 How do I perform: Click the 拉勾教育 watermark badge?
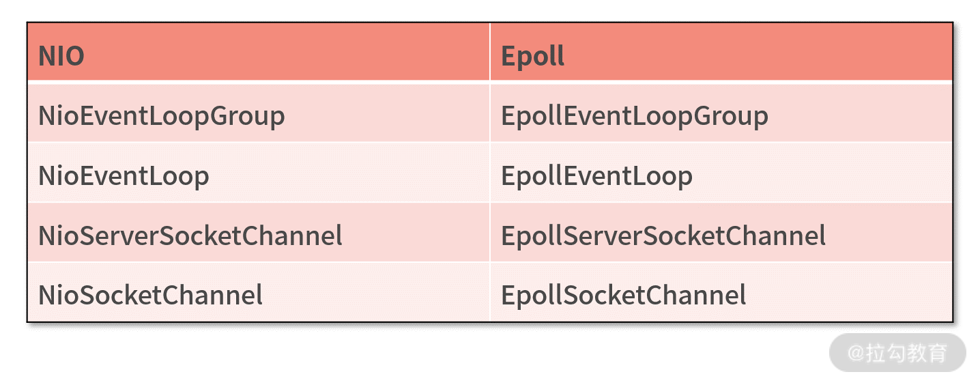point(897,353)
